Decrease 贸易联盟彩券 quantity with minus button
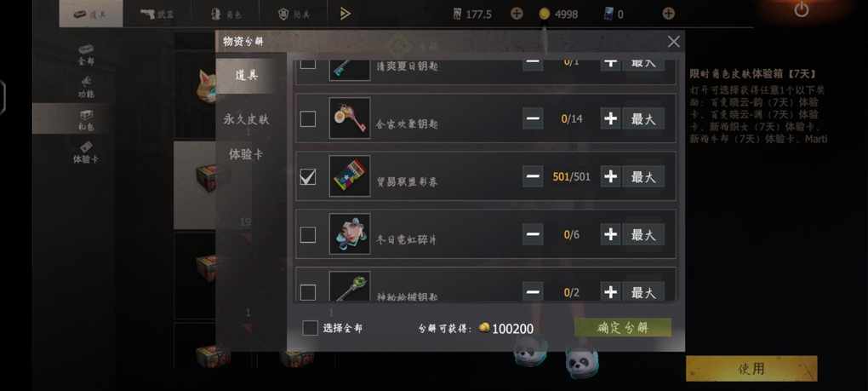The image size is (868, 391). click(533, 176)
